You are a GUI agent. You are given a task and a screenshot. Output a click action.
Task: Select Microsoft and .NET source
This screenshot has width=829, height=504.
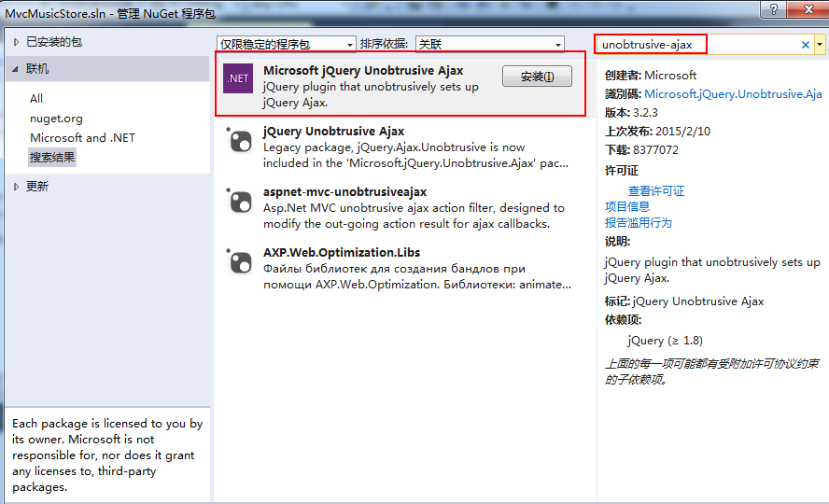[82, 137]
